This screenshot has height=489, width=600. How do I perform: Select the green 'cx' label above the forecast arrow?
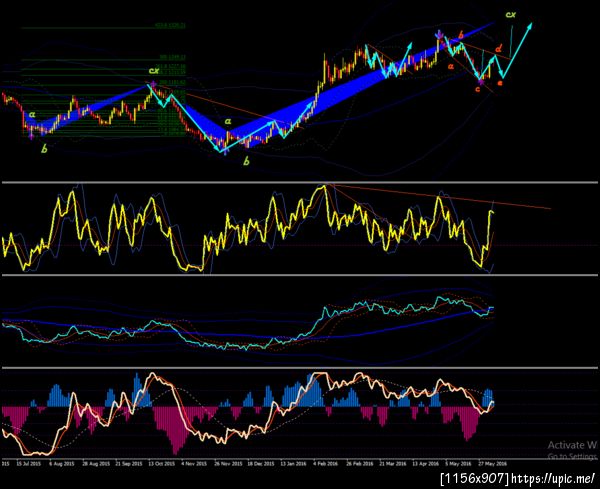[510, 15]
